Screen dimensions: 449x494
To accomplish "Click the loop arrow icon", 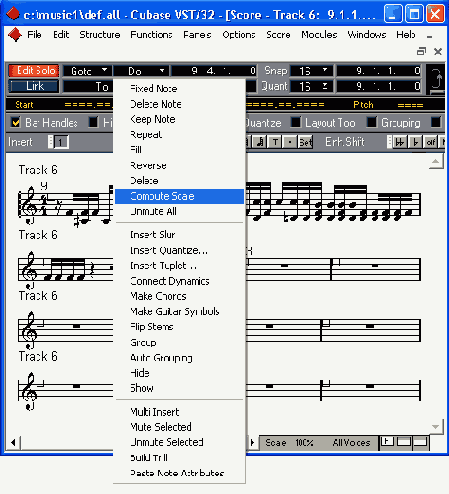I will pos(436,80).
